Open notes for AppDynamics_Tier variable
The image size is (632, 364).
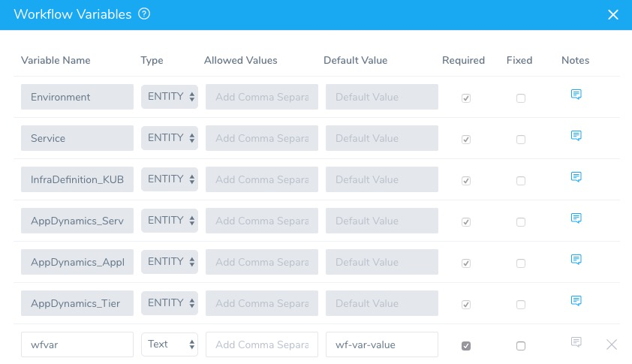pyautogui.click(x=576, y=301)
